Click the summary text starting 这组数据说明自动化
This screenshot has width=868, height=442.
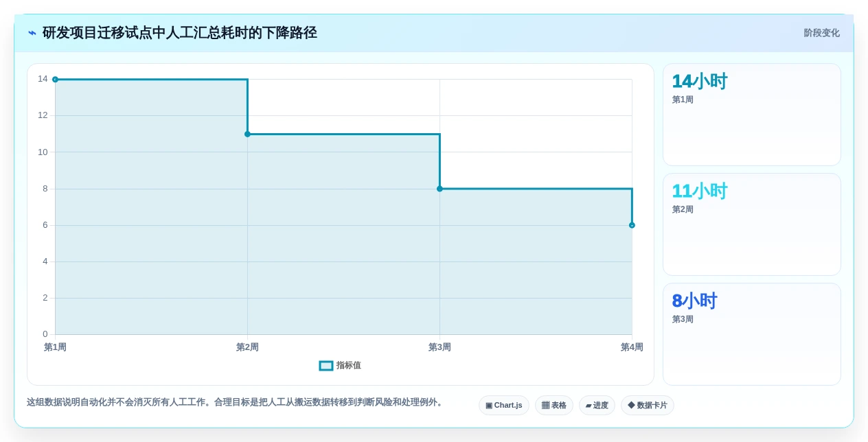236,402
